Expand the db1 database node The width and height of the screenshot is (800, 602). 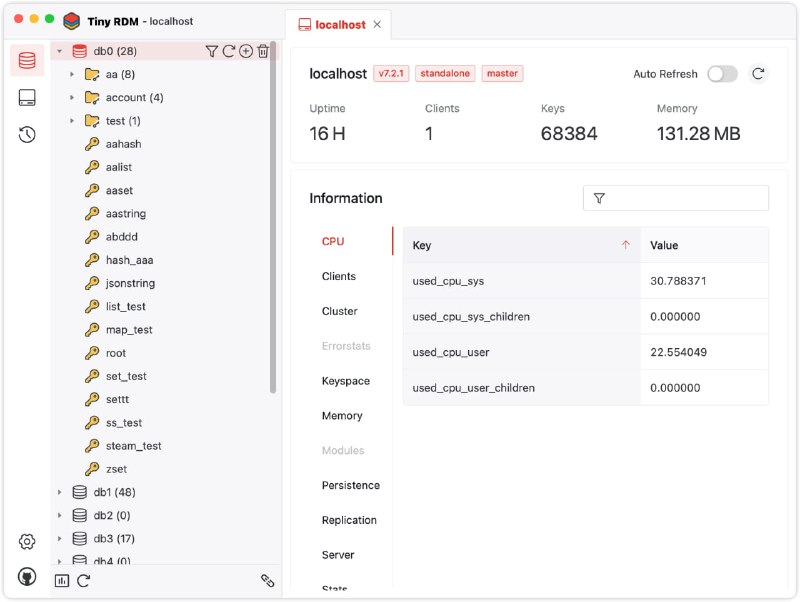click(58, 491)
